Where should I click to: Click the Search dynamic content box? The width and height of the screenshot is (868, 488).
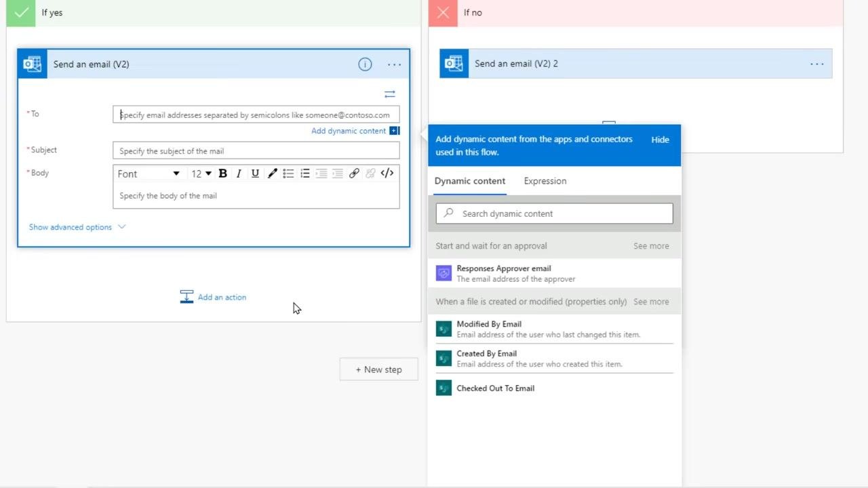point(555,213)
